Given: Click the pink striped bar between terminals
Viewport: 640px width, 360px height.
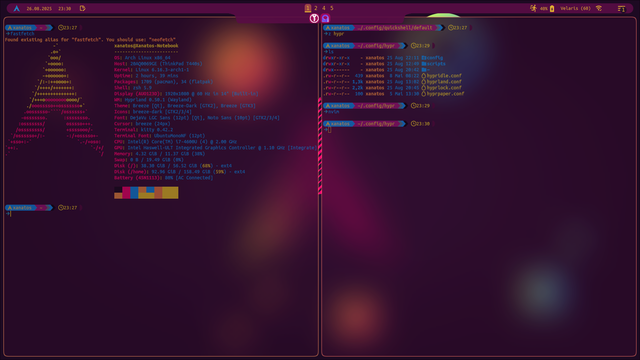Looking at the screenshot, I should click(320, 146).
